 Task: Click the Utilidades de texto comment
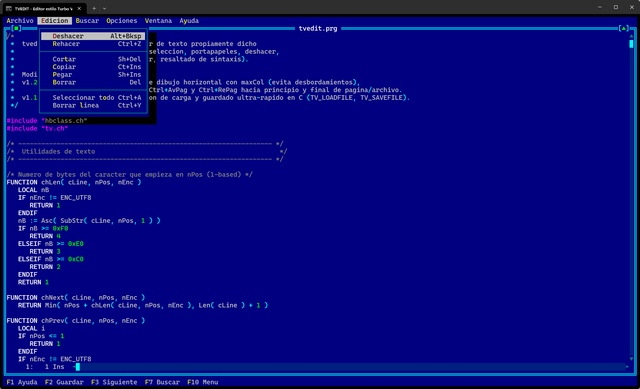(x=58, y=151)
